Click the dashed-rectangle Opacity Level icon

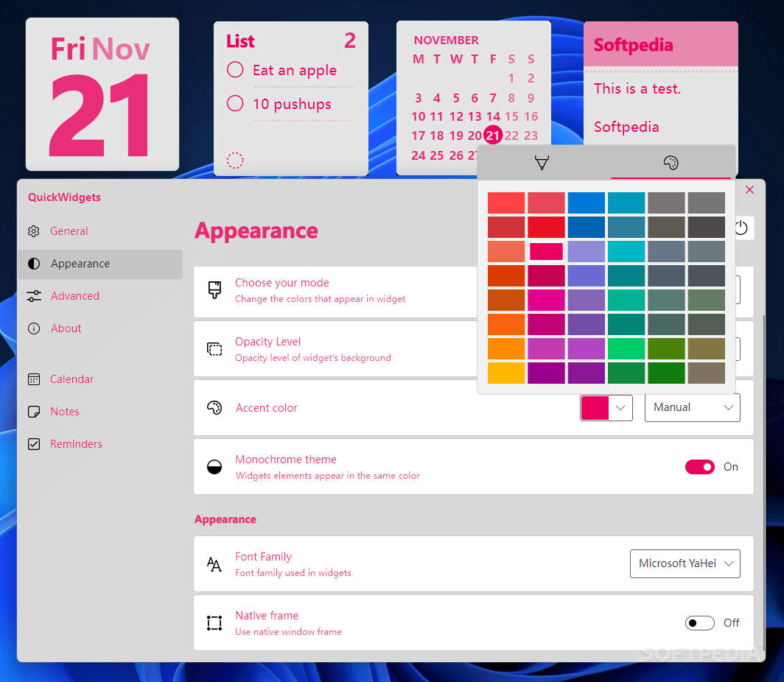tap(214, 349)
